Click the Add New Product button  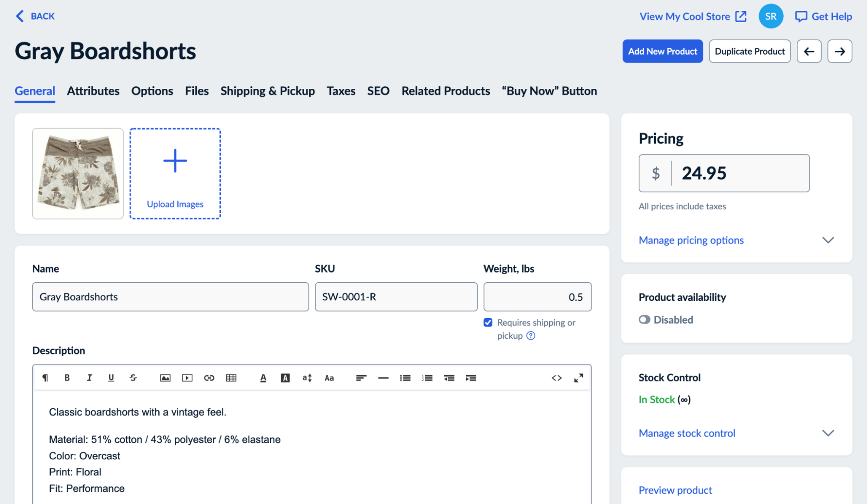(662, 51)
